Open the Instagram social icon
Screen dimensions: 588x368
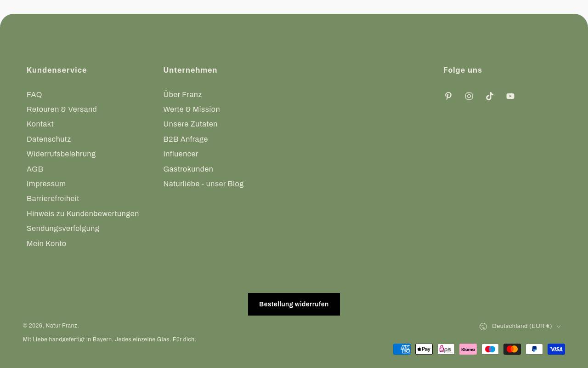pyautogui.click(x=469, y=96)
